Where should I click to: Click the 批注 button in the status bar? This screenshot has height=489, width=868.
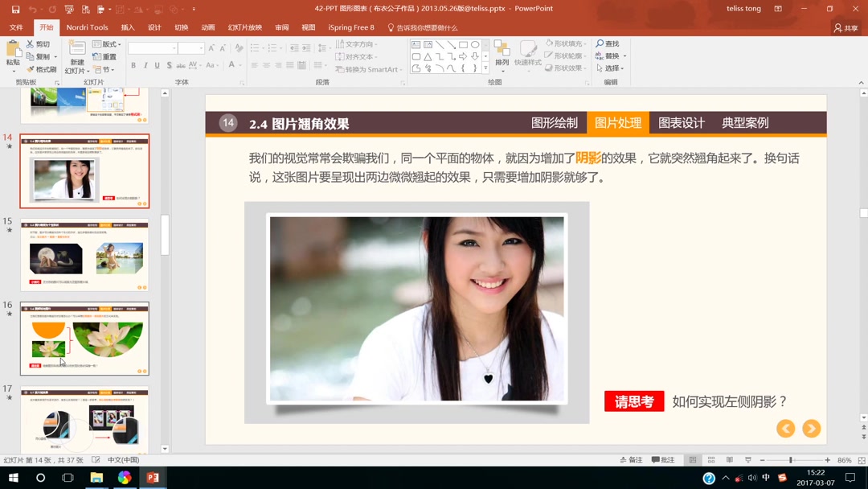[x=661, y=459]
